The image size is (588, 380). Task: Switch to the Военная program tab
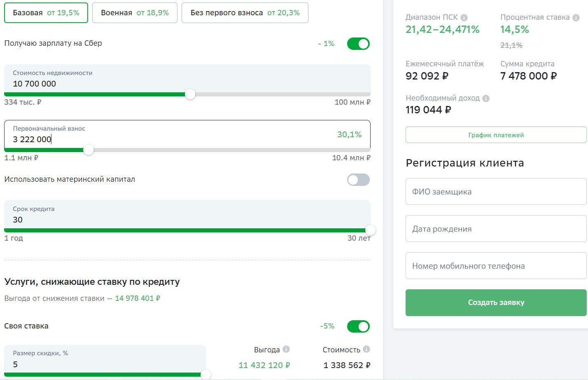click(x=135, y=13)
